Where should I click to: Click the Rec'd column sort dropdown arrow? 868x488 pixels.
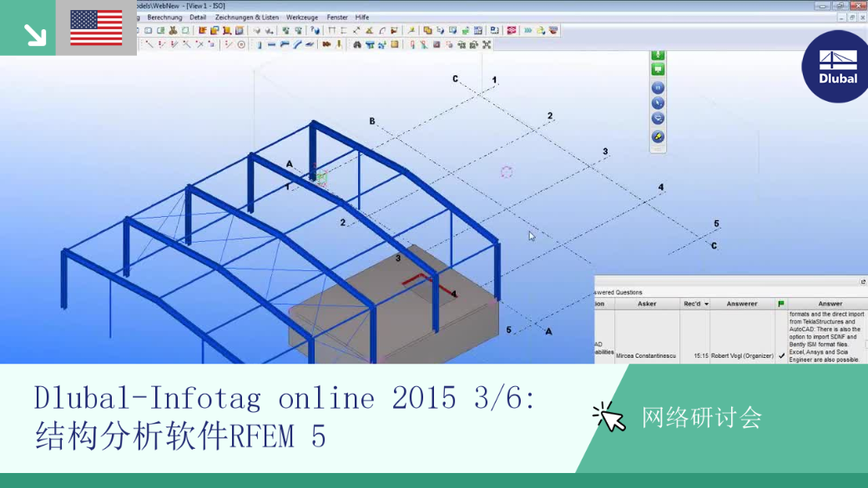(706, 304)
